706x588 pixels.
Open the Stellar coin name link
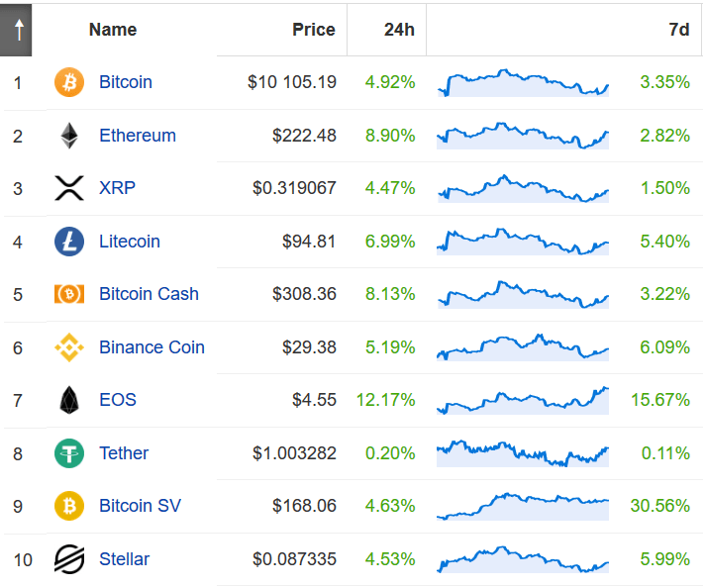click(125, 559)
